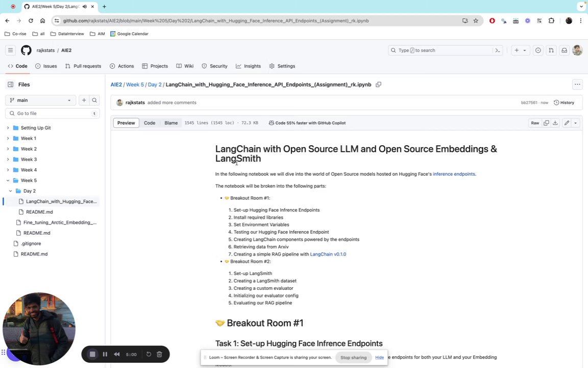Image resolution: width=588 pixels, height=368 pixels.
Task: Open the .gitignore file in the tree
Action: click(31, 243)
